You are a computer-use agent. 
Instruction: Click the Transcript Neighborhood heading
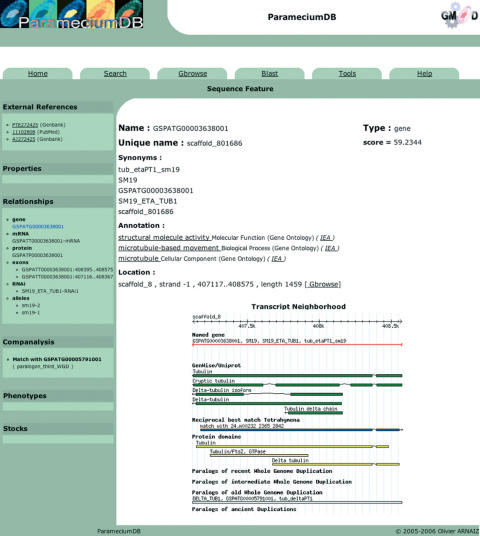point(298,307)
